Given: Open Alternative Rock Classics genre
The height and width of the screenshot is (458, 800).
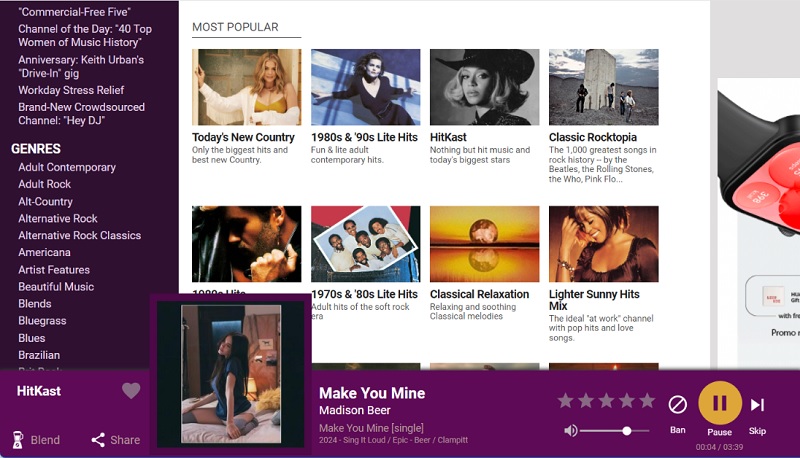Looking at the screenshot, I should [x=80, y=235].
